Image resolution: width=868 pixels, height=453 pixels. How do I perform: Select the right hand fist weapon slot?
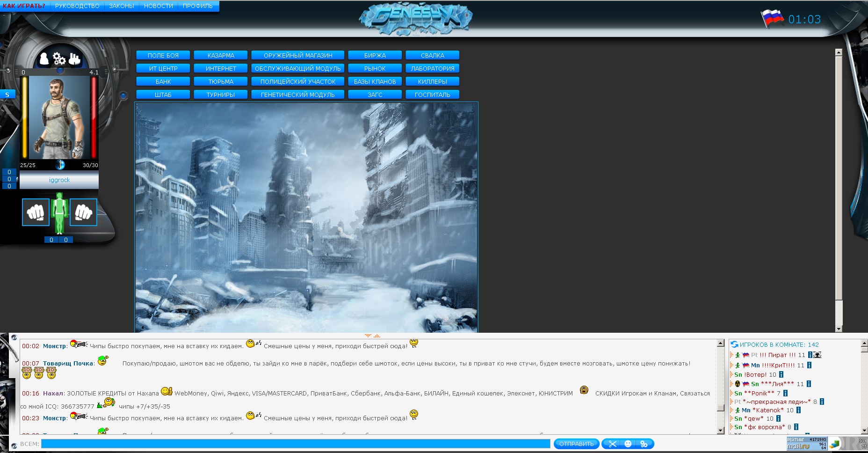pyautogui.click(x=83, y=212)
